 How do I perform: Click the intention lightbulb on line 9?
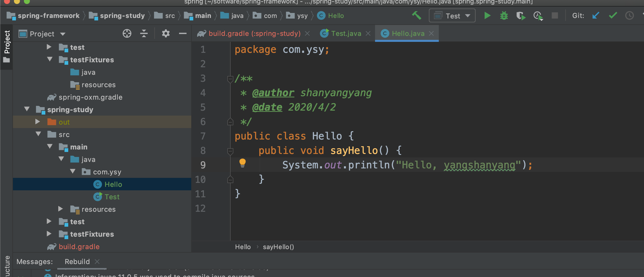pos(242,163)
